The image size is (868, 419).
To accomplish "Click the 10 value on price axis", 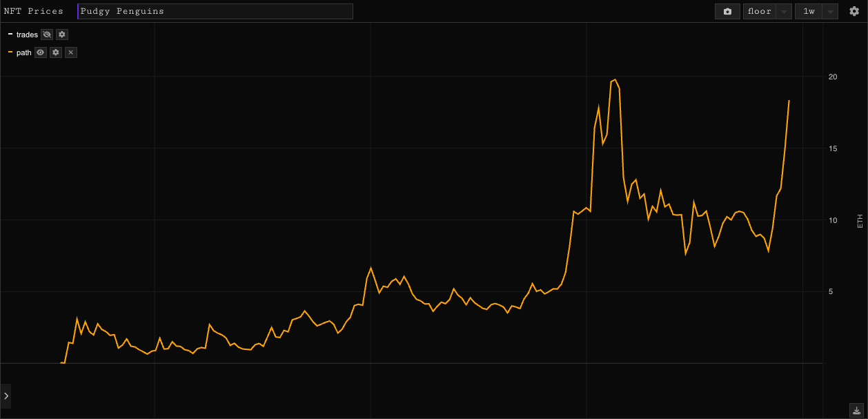I will (833, 220).
